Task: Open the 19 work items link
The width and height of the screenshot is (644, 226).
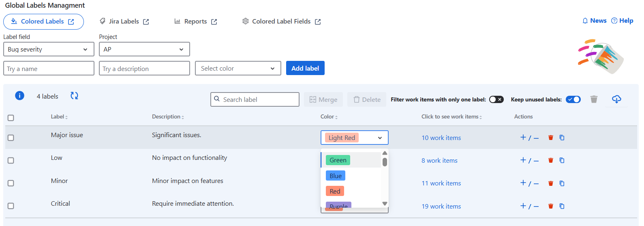Action: pyautogui.click(x=441, y=207)
